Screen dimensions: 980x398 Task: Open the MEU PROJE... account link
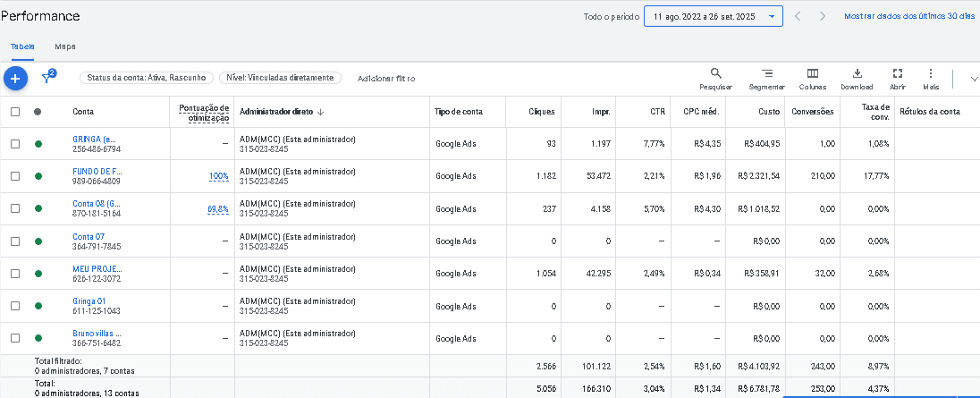(x=97, y=268)
